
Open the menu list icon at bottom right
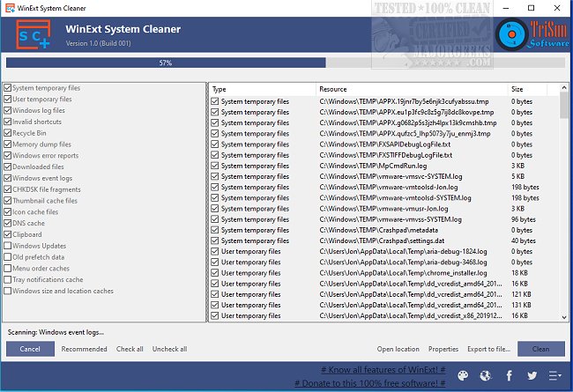coord(554,375)
